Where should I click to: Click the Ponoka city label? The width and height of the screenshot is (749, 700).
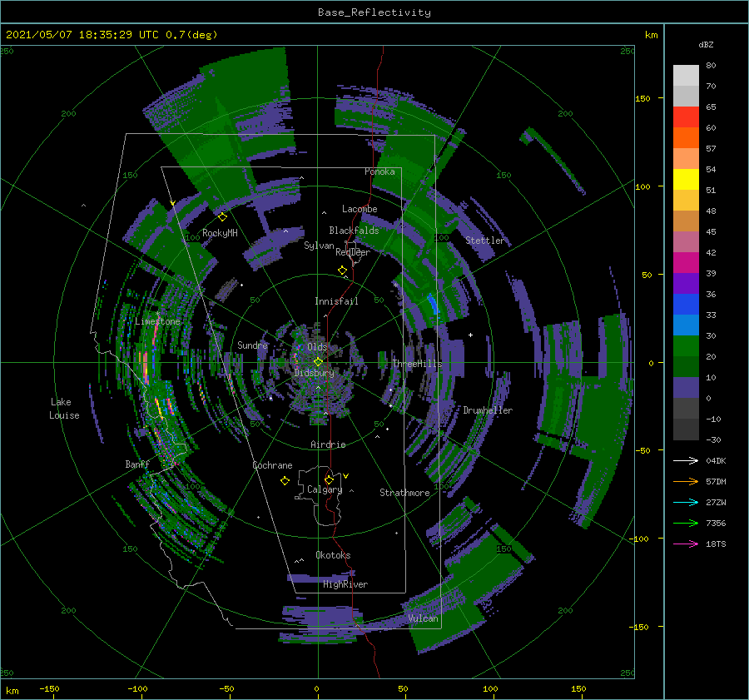pyautogui.click(x=379, y=171)
